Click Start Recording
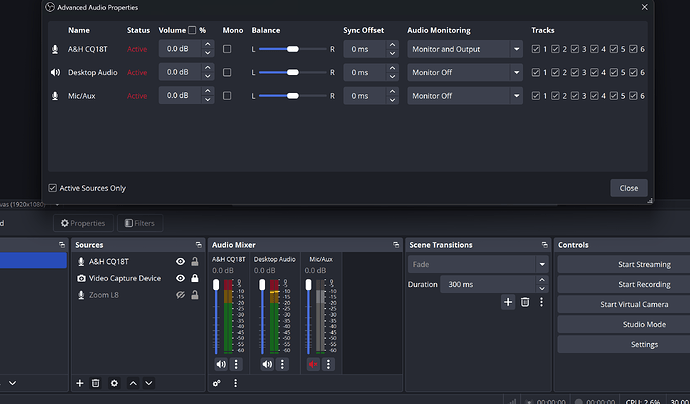Viewport: 690px width, 404px height. click(644, 284)
